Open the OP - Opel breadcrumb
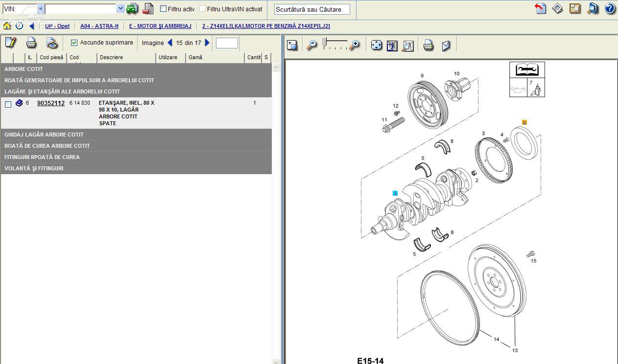 [57, 26]
